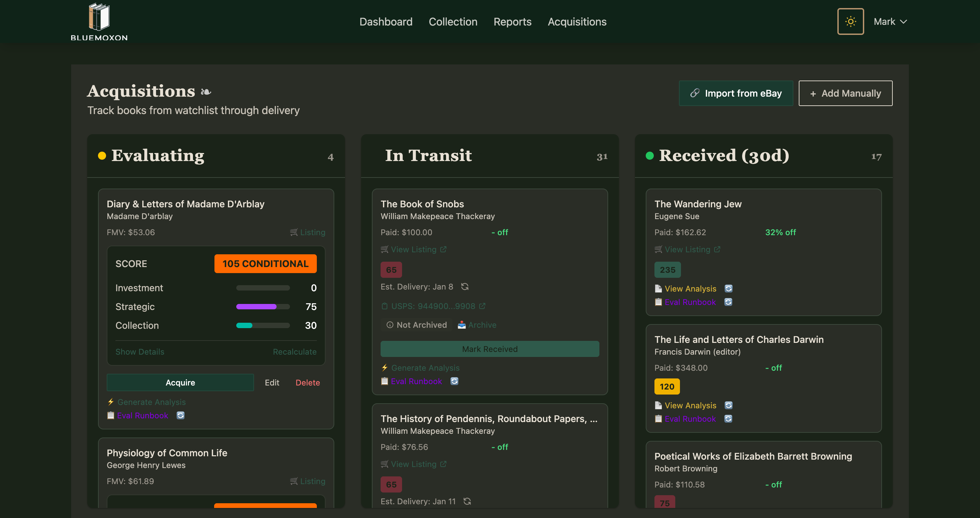This screenshot has width=980, height=518.
Task: Open the USPS 944900...9908 tracking link
Action: 433,306
